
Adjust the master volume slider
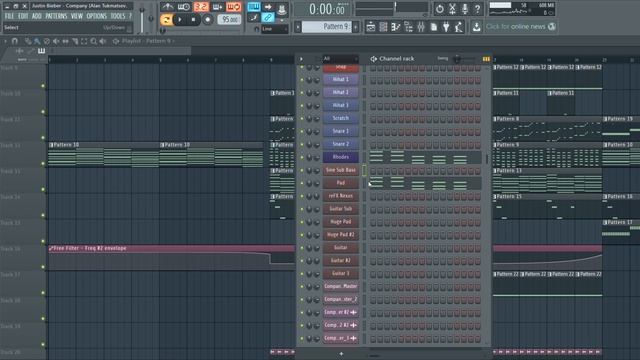click(142, 19)
